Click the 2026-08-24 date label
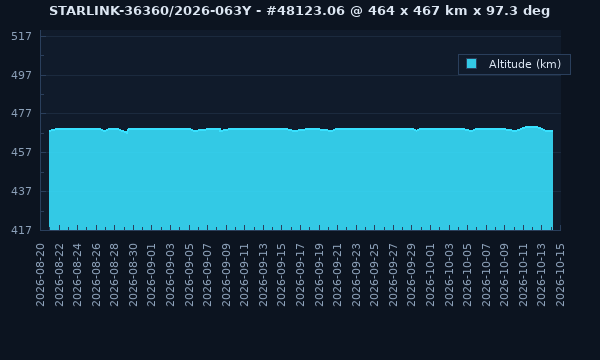The image size is (600, 360). [x=77, y=275]
